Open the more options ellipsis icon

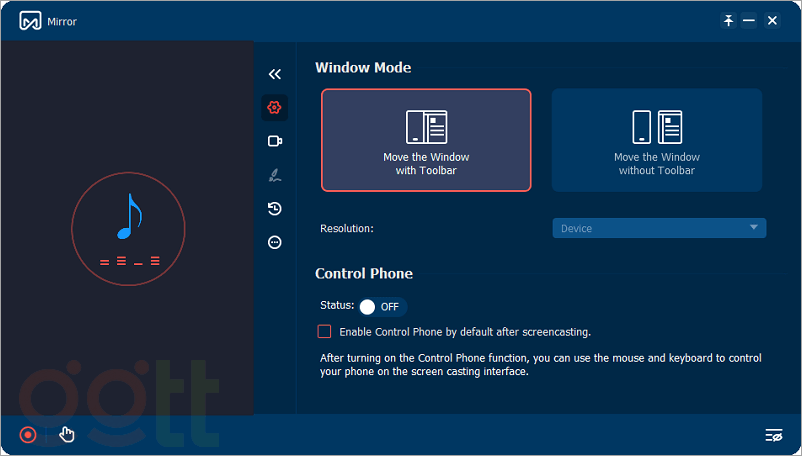point(275,242)
